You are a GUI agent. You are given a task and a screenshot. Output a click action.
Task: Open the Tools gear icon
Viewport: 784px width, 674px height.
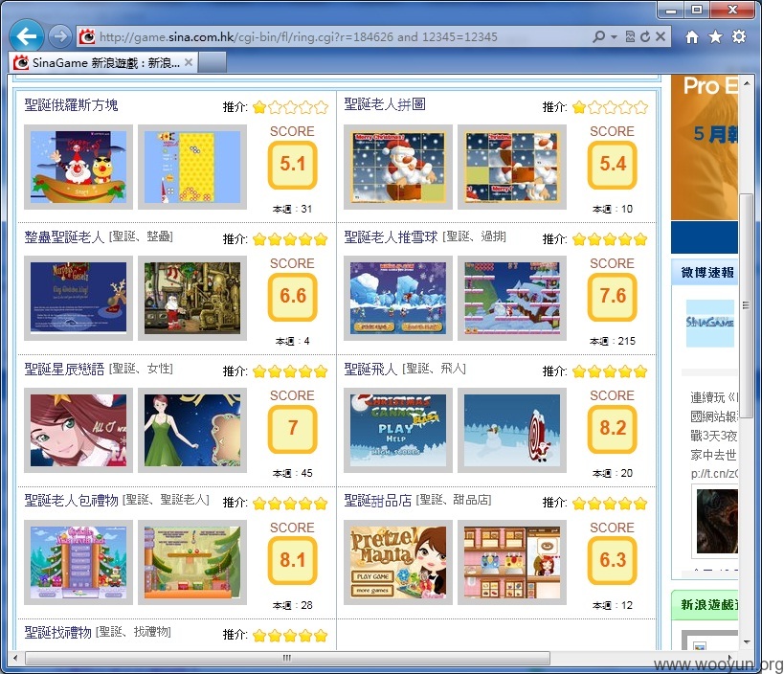(738, 36)
